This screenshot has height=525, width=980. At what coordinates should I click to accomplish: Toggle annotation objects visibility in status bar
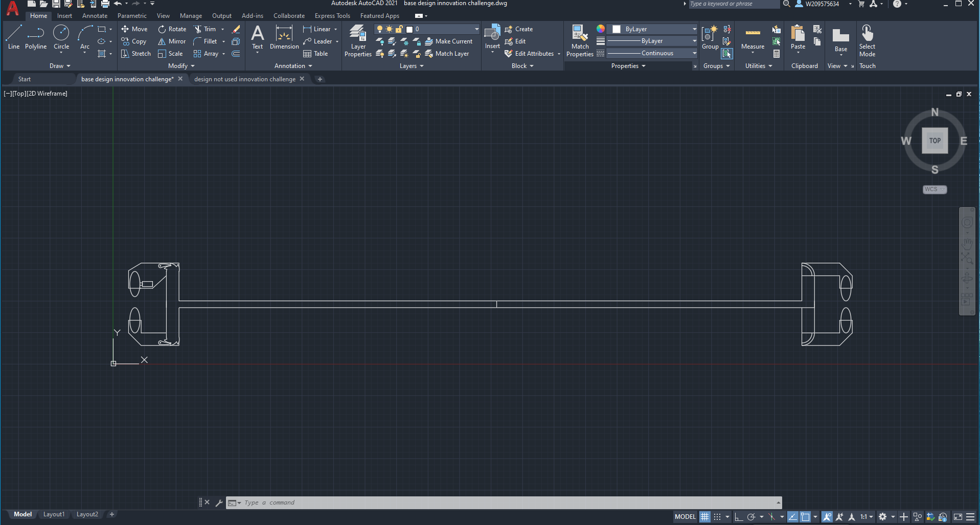827,517
